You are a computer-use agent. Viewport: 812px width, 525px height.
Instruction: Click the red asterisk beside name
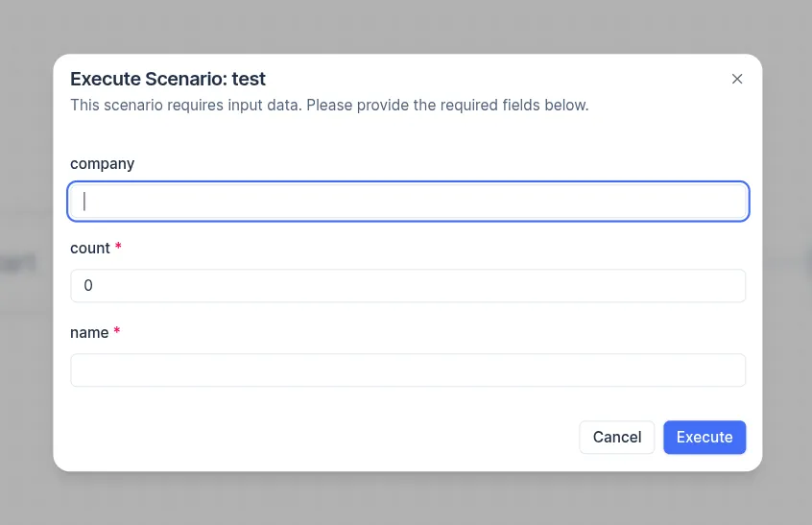click(117, 332)
